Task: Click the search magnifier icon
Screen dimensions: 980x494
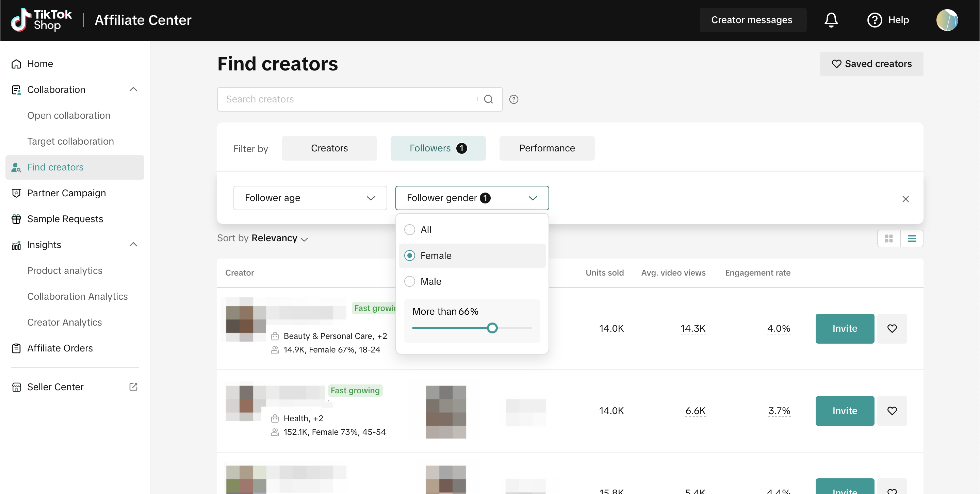Action: [488, 99]
